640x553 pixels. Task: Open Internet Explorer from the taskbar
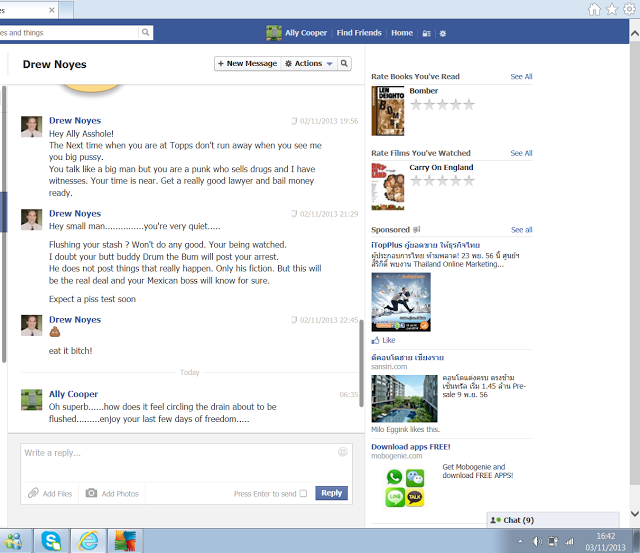coord(89,541)
